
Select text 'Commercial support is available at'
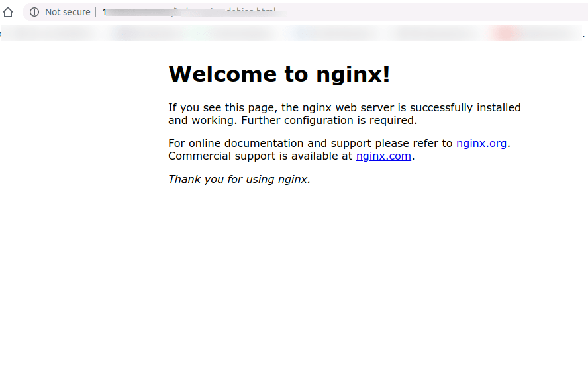[260, 156]
